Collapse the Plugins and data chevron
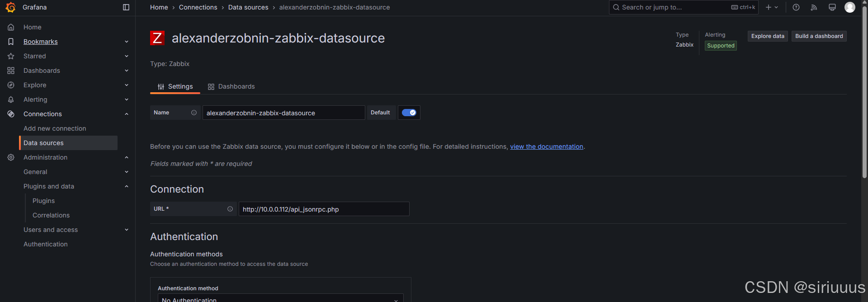The height and width of the screenshot is (302, 868). tap(127, 186)
